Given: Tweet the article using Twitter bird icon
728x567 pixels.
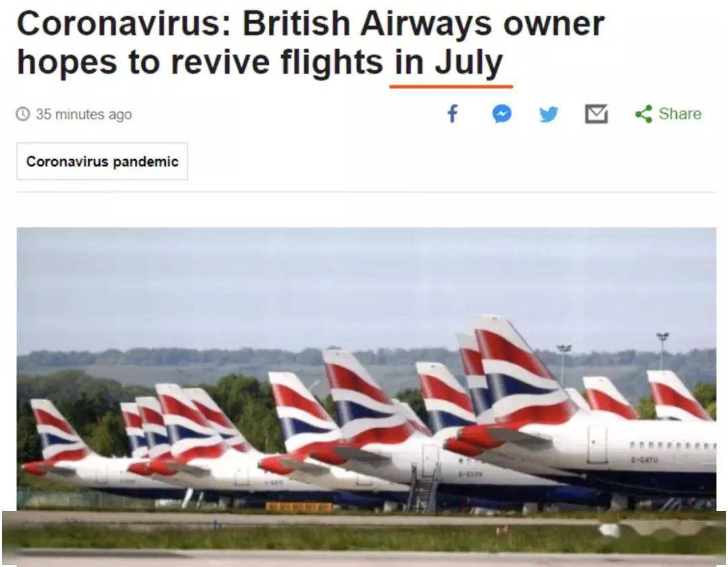Looking at the screenshot, I should coord(549,114).
